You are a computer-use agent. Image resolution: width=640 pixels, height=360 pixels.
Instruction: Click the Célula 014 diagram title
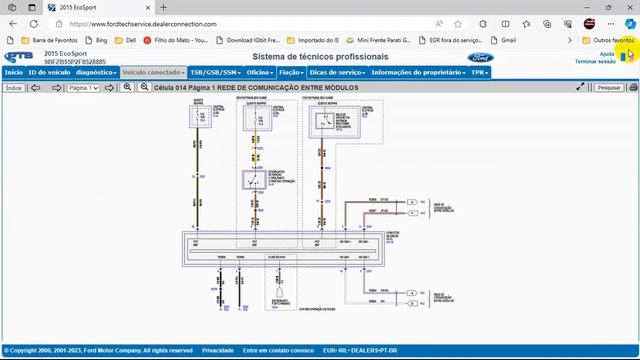(x=256, y=88)
